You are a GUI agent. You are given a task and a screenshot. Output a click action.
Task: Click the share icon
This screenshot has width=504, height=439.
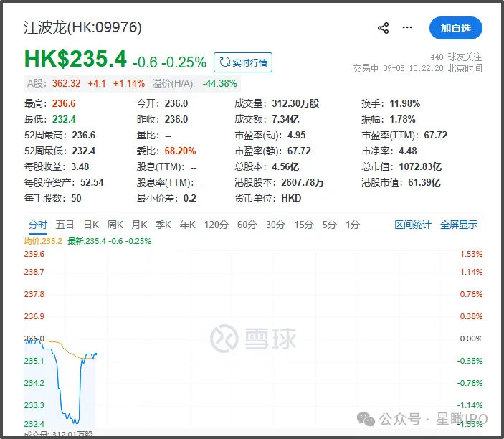click(x=383, y=28)
